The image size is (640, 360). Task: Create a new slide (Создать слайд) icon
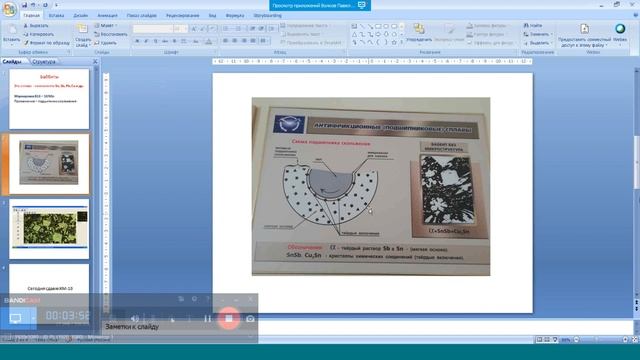pos(82,29)
